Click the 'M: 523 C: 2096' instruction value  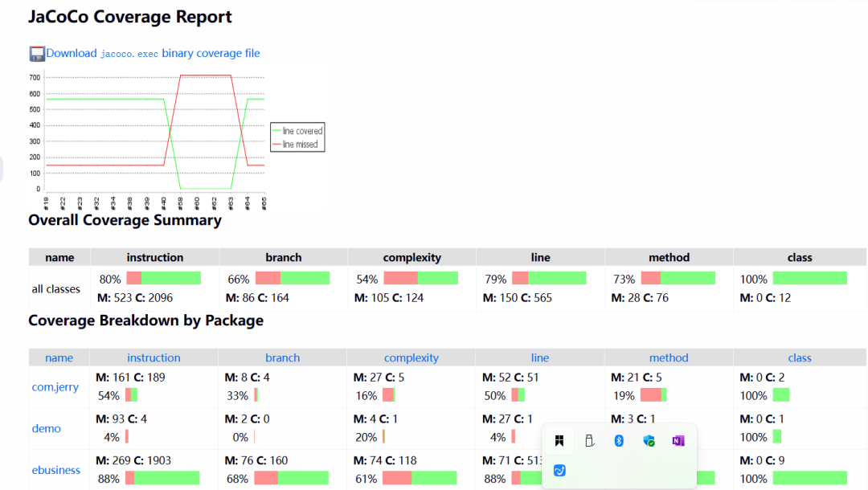tap(135, 297)
